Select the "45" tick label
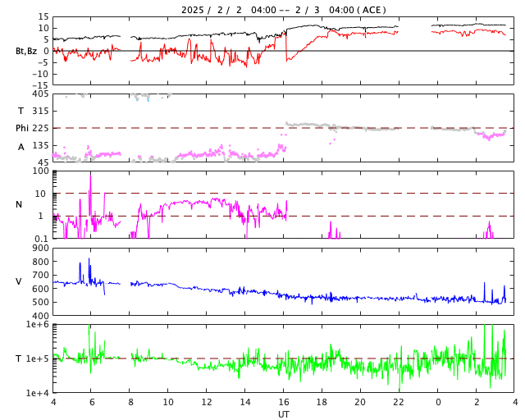Screen dimensions: 525x420 [x=43, y=162]
